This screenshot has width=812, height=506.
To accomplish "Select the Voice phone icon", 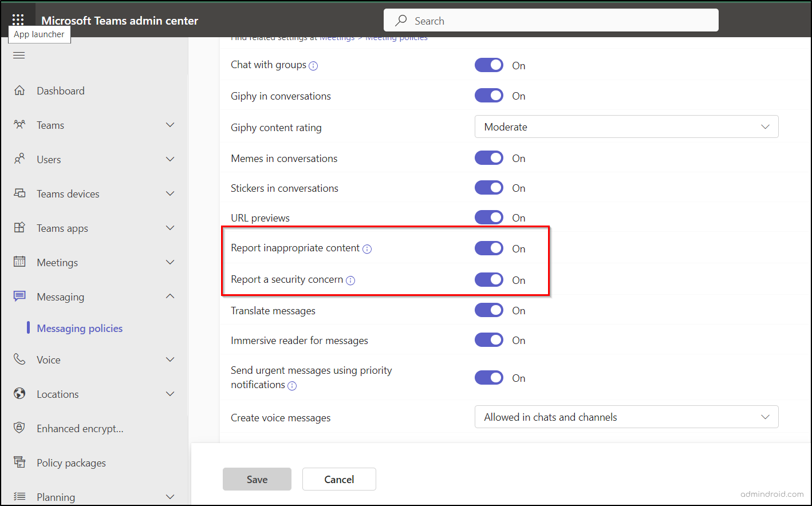I will pyautogui.click(x=19, y=359).
